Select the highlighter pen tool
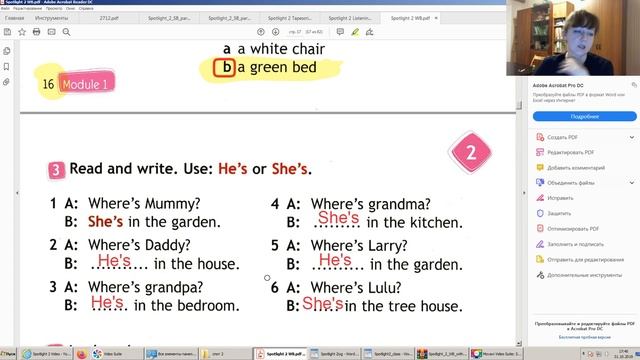 pyautogui.click(x=355, y=32)
